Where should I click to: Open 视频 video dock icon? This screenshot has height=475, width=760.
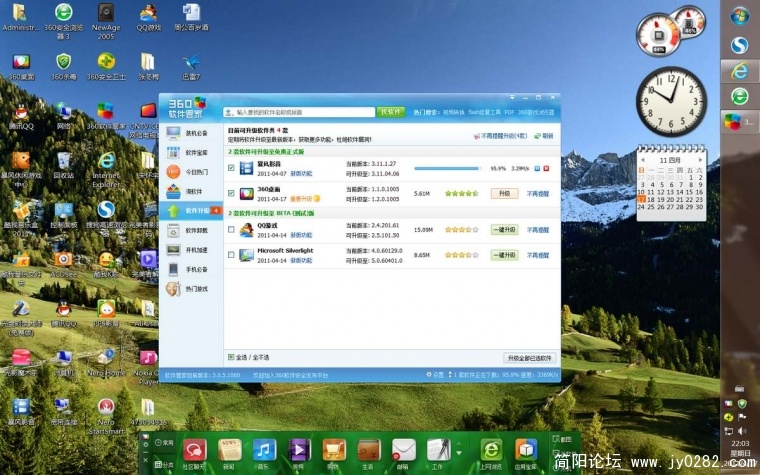[299, 455]
